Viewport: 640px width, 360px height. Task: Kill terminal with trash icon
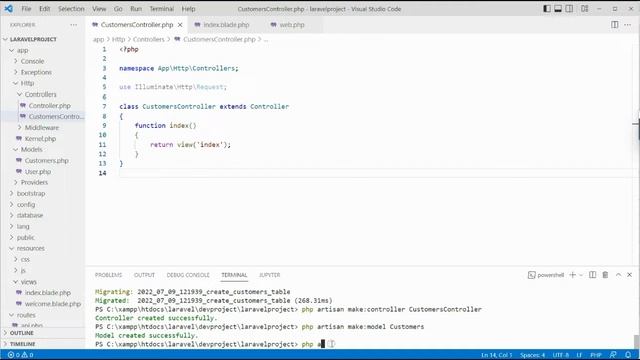[x=605, y=275]
